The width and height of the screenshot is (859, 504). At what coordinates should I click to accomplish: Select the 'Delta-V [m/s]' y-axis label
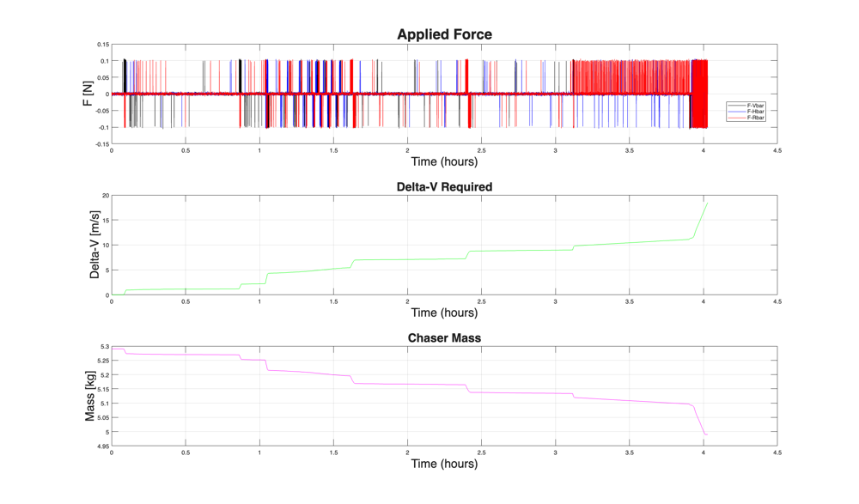[x=94, y=245]
